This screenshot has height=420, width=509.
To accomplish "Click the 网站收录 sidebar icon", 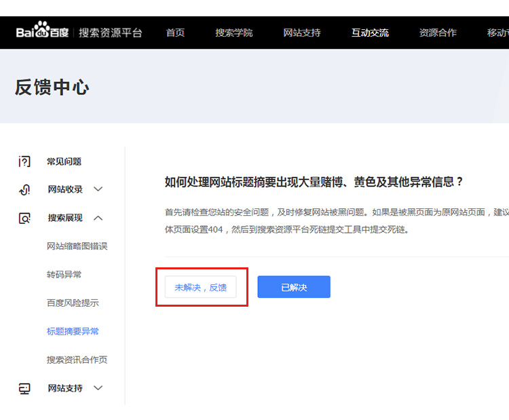I will (24, 190).
